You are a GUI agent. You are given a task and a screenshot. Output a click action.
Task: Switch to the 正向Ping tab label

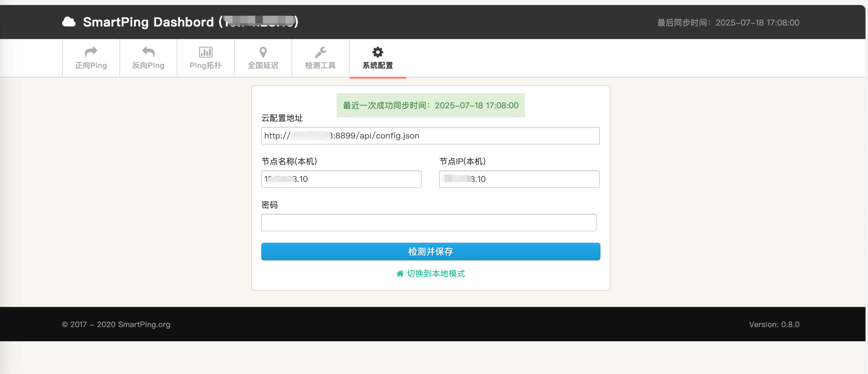coord(91,65)
